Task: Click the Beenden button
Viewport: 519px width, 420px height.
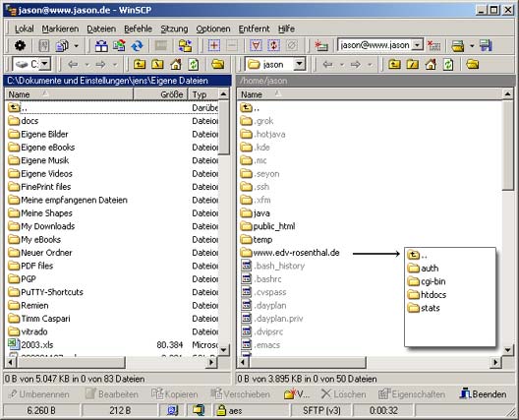Action: (483, 393)
